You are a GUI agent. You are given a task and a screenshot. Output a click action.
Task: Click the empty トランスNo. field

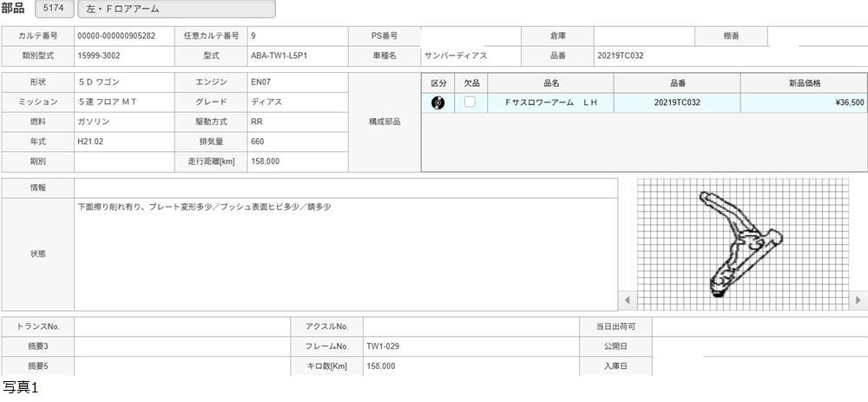(x=182, y=326)
